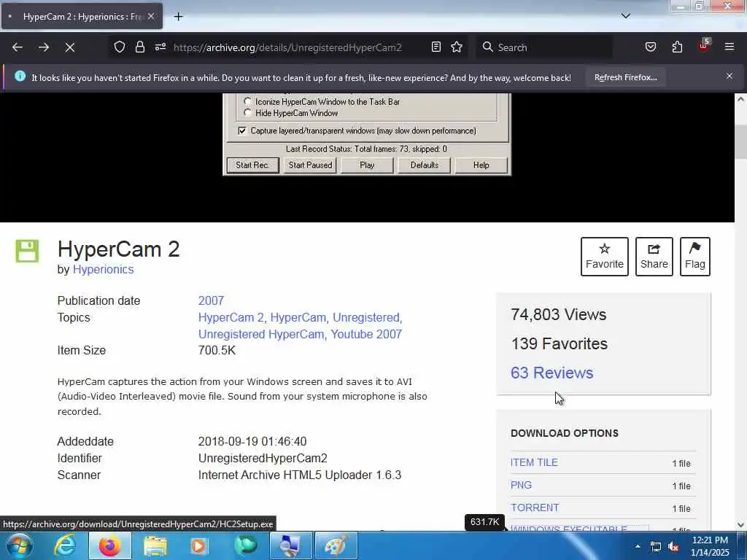The image size is (747, 560).
Task: Close the HyperCam 2 browser tab
Action: 151,16
